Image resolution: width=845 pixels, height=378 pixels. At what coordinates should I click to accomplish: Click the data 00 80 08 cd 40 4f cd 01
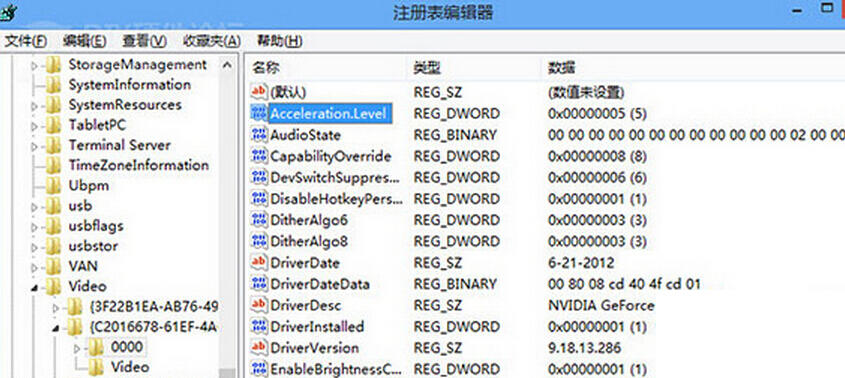624,284
